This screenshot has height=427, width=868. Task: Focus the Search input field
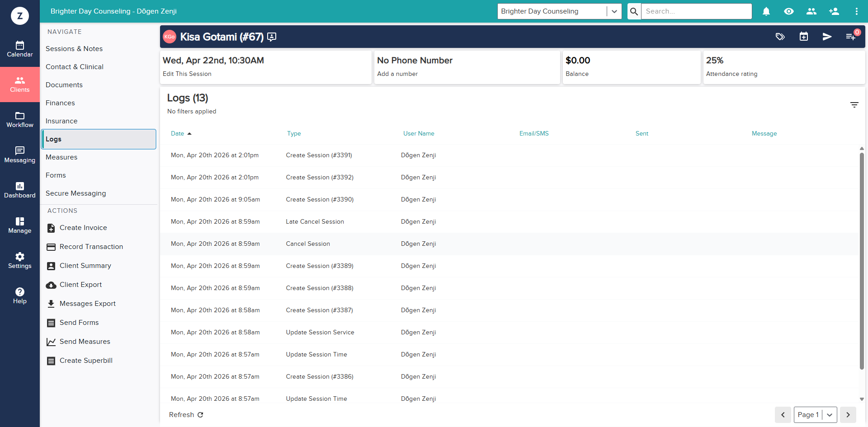(x=696, y=11)
